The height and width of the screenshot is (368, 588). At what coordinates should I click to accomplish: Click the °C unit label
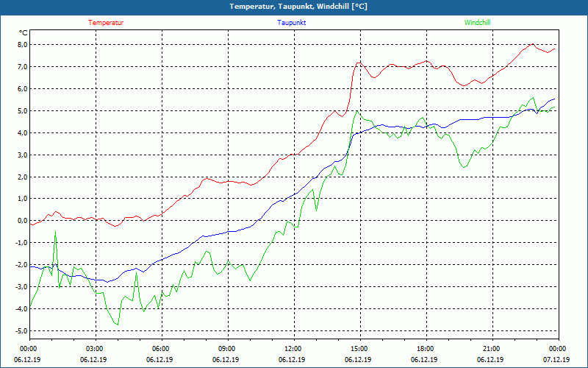[24, 33]
